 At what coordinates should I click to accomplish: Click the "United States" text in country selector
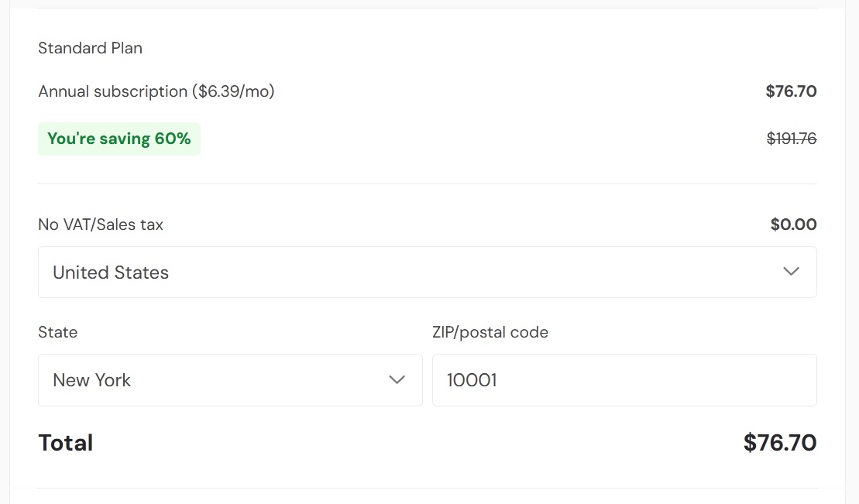[111, 273]
